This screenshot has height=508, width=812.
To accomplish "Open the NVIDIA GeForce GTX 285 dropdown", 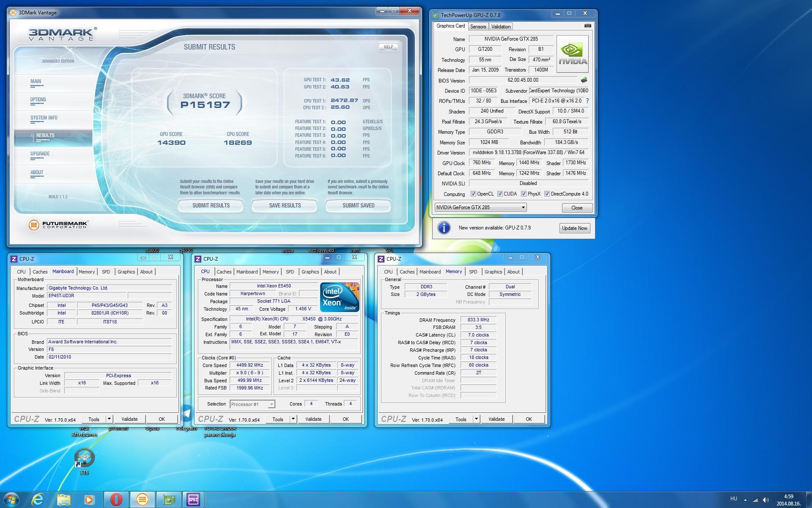I will pyautogui.click(x=523, y=207).
